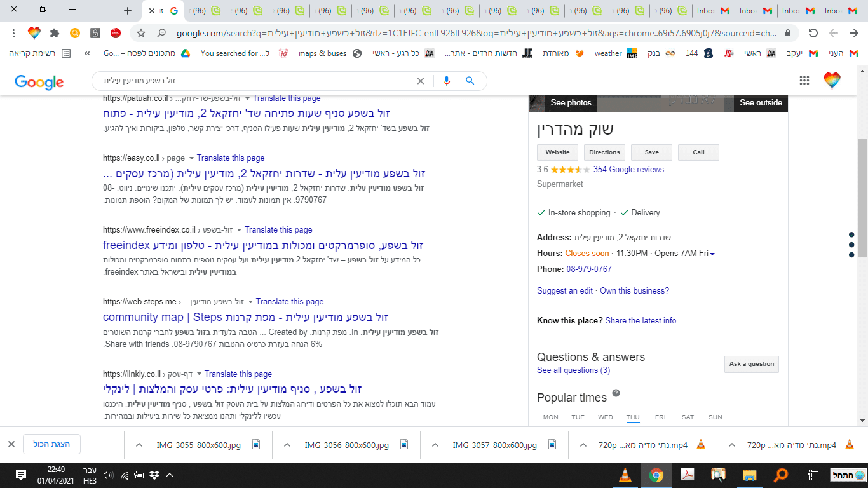Click the Google logo
The width and height of the screenshot is (868, 488).
point(39,81)
